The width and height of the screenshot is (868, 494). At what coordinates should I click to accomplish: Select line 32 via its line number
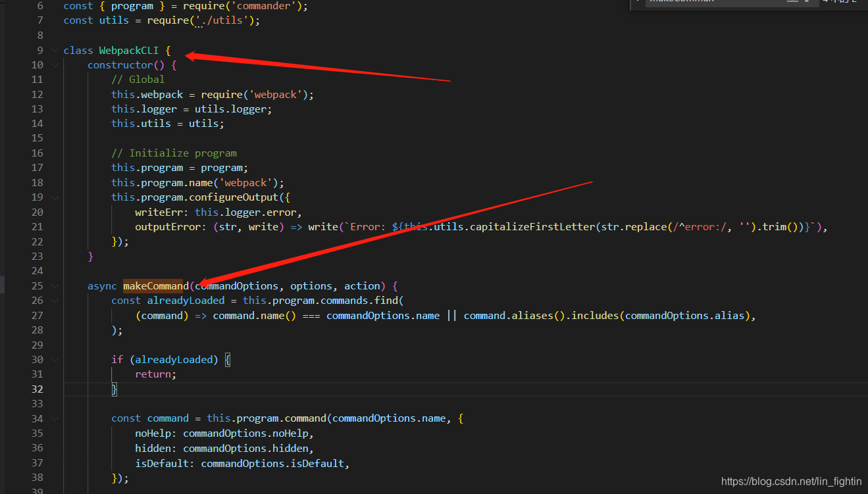coord(38,389)
